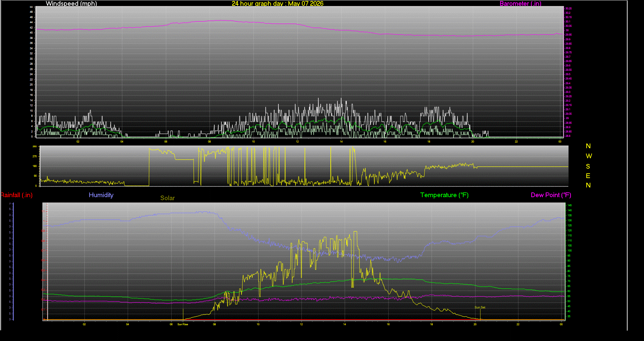
Task: Click the 'Solar' legend label
Action: pyautogui.click(x=167, y=198)
